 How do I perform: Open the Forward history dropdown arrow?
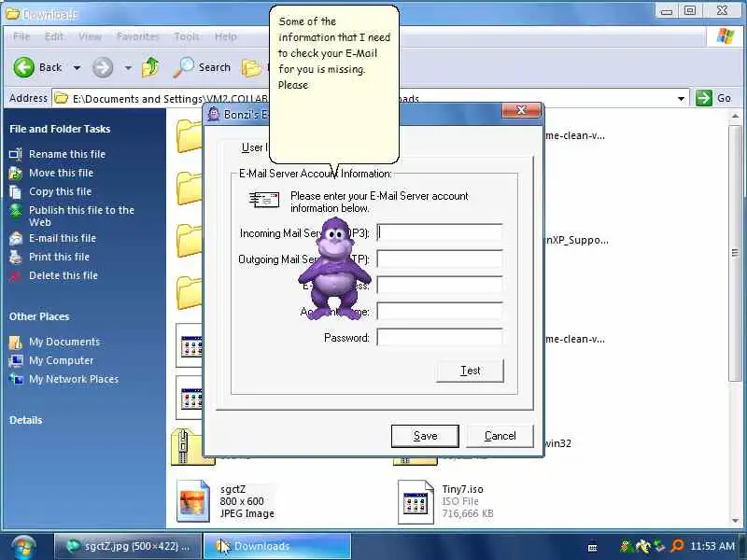128,68
